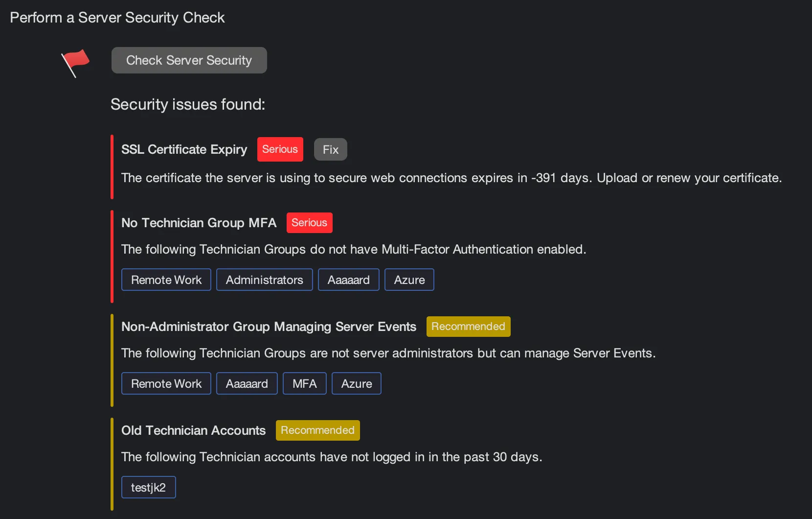Open Azure group under No Technician Group MFA

(x=409, y=280)
